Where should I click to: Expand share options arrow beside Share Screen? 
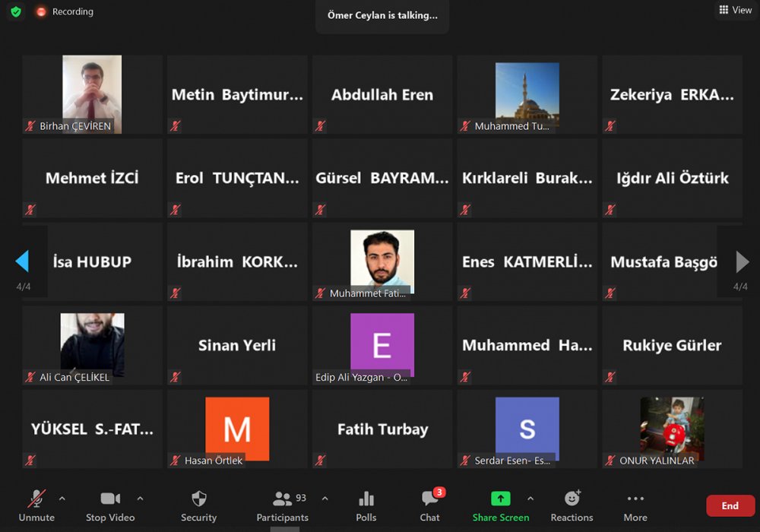(530, 499)
